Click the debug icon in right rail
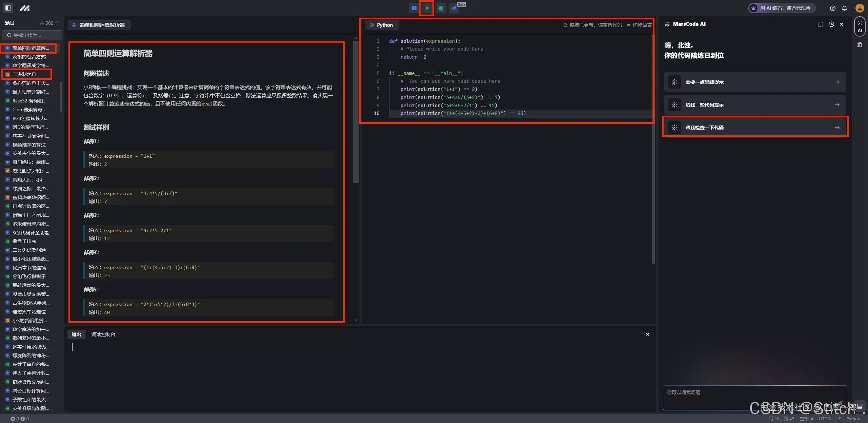 pos(860,45)
